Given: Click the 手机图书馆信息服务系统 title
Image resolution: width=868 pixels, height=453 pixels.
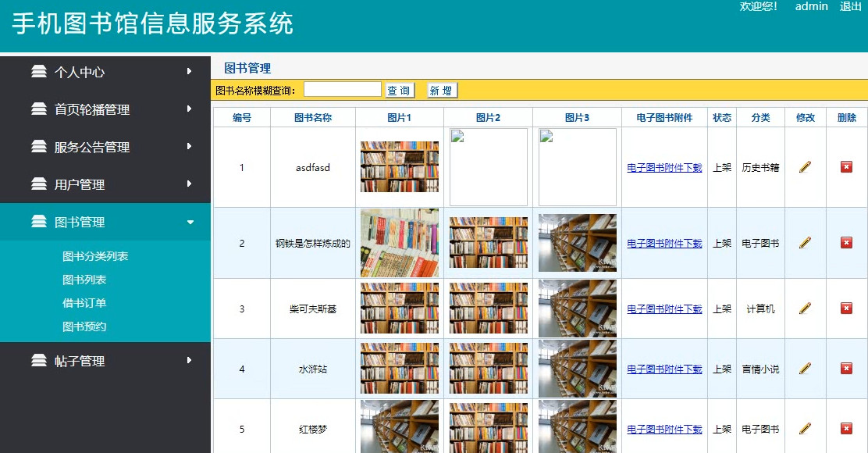Looking at the screenshot, I should click(x=153, y=23).
